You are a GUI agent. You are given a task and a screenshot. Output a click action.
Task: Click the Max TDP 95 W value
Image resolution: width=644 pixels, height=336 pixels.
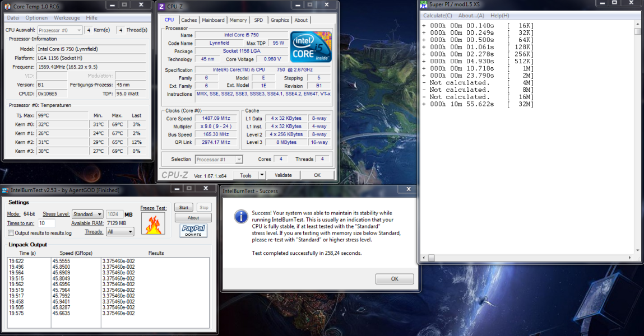click(278, 43)
